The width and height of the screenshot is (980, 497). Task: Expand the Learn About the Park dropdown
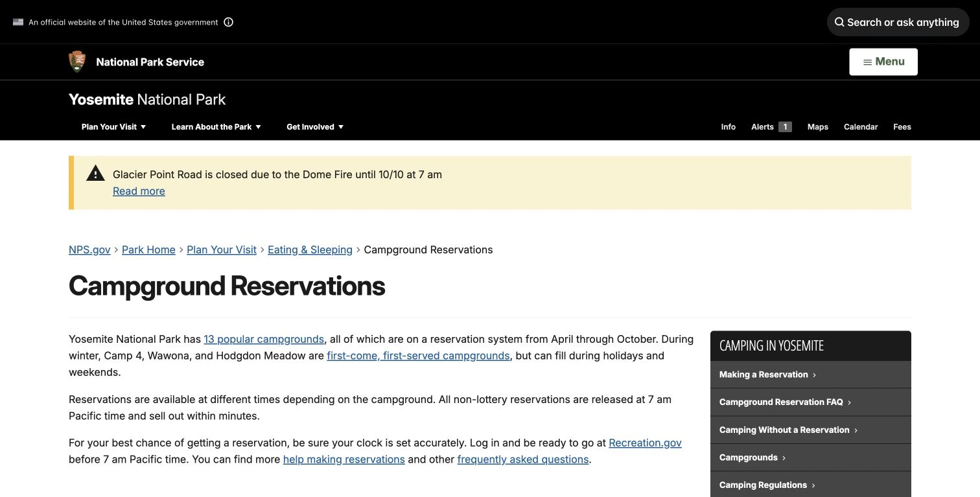pyautogui.click(x=216, y=127)
